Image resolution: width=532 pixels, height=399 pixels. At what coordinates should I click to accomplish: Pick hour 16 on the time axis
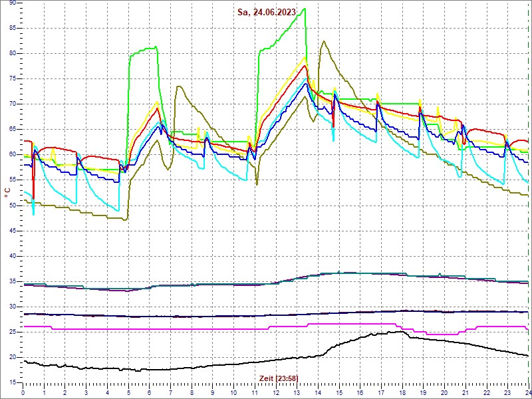360,392
